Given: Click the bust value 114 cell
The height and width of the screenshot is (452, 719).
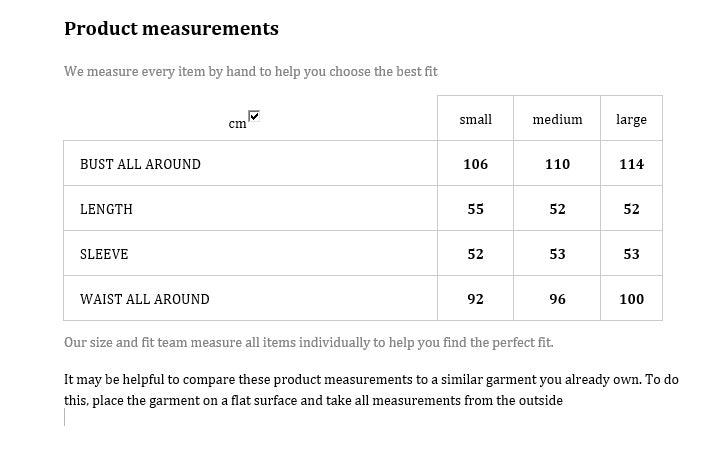Looking at the screenshot, I should point(631,164).
